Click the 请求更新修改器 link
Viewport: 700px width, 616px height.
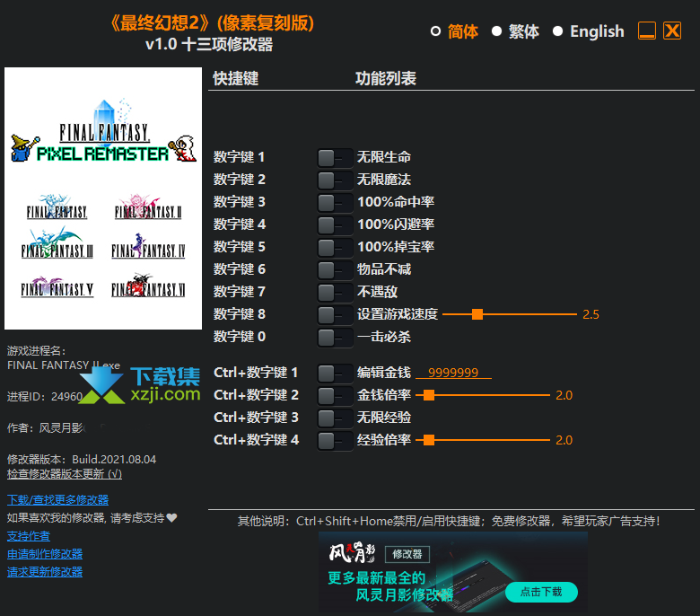point(45,572)
